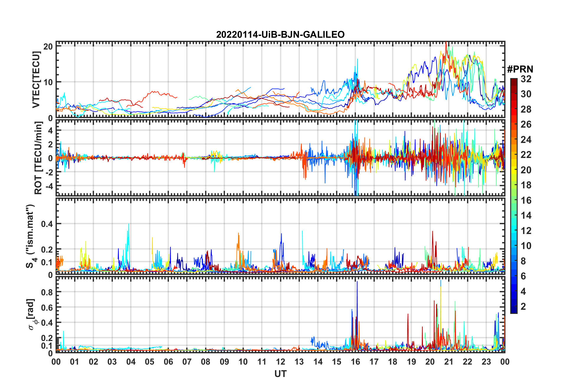The width and height of the screenshot is (561, 392).
Task: Click VTEC y-axis tick 20
Action: coord(48,47)
